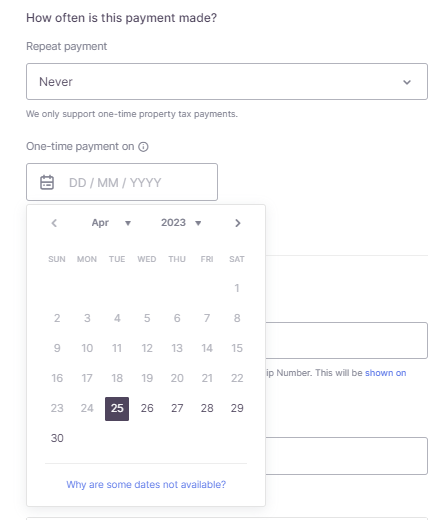Click the second text field behind calendar
Viewport: 442px width, 520px height.
[347, 456]
